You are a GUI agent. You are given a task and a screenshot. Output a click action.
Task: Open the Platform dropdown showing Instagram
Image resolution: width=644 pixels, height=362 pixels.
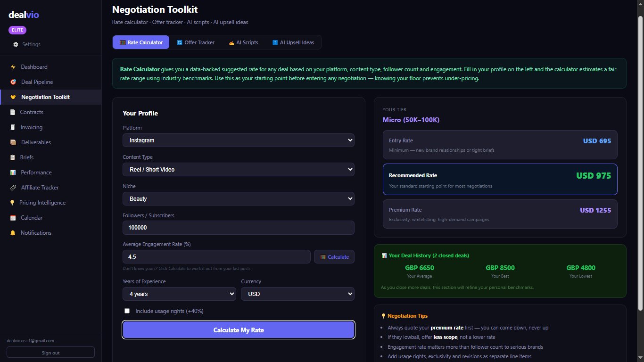point(238,140)
